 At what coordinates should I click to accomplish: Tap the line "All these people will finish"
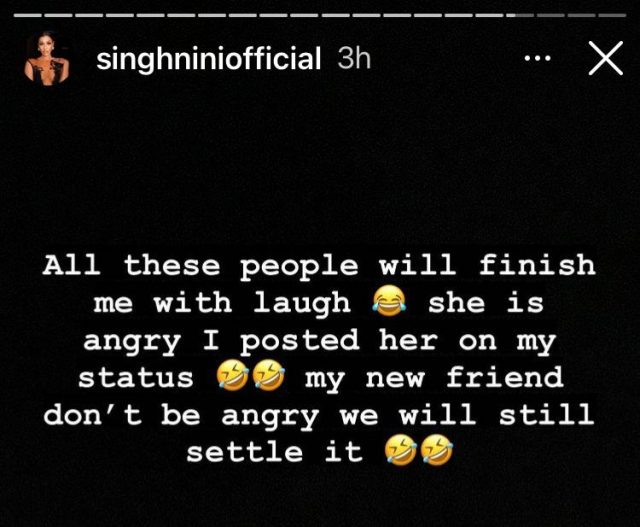[319, 265]
